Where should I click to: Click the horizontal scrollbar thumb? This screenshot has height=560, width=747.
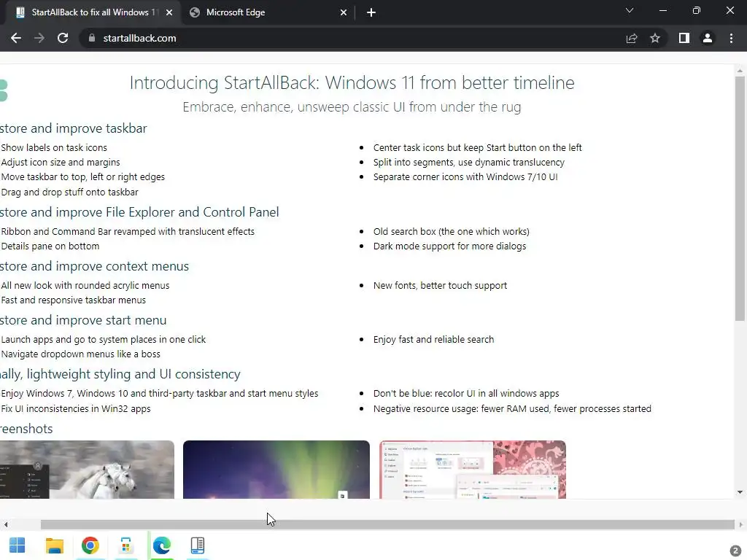click(x=387, y=525)
